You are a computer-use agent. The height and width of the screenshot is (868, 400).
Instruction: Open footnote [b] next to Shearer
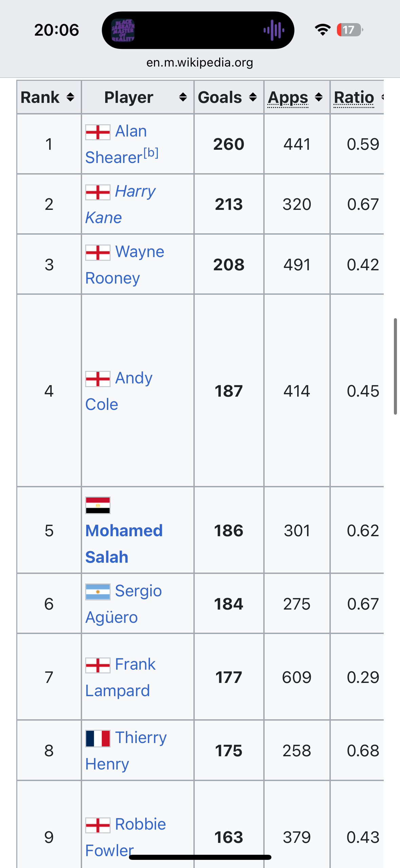[x=151, y=153]
